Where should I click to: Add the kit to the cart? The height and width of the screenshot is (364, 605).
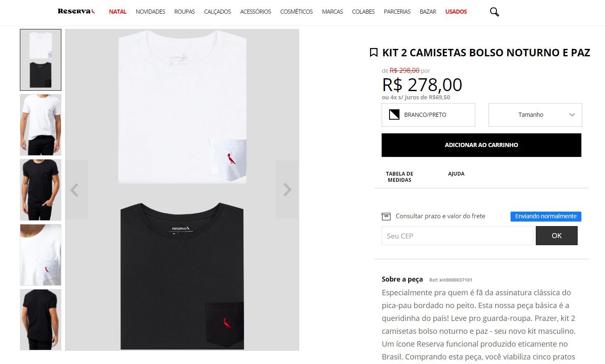[481, 145]
